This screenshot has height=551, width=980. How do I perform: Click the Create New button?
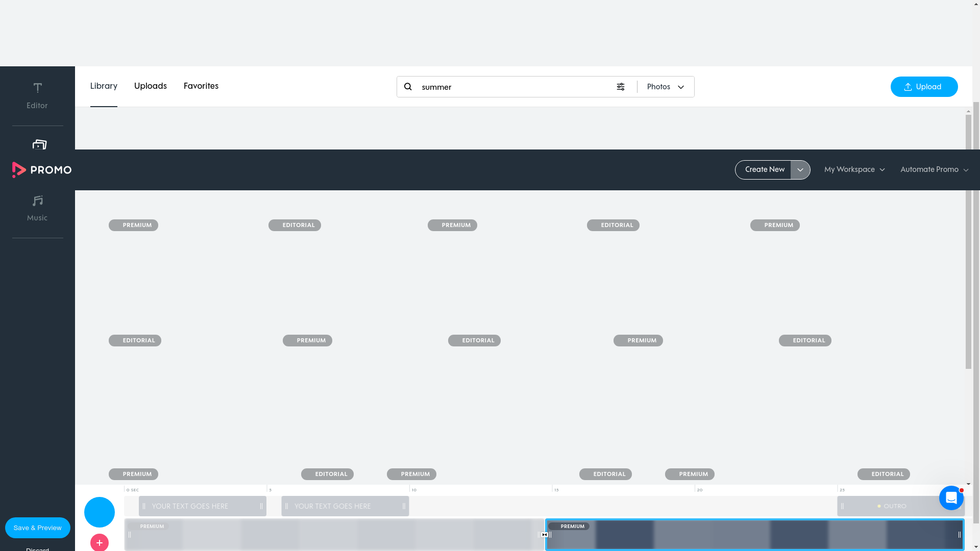[764, 170]
